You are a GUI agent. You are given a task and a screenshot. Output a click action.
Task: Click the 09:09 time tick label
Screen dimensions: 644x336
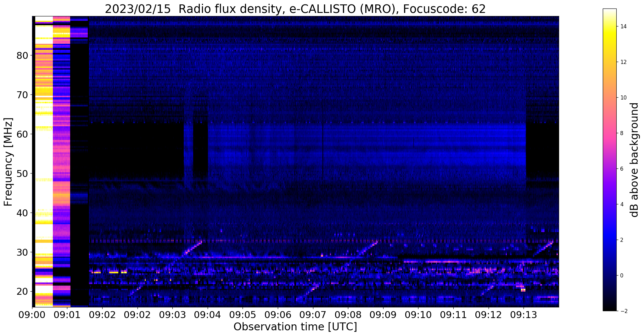(x=383, y=315)
